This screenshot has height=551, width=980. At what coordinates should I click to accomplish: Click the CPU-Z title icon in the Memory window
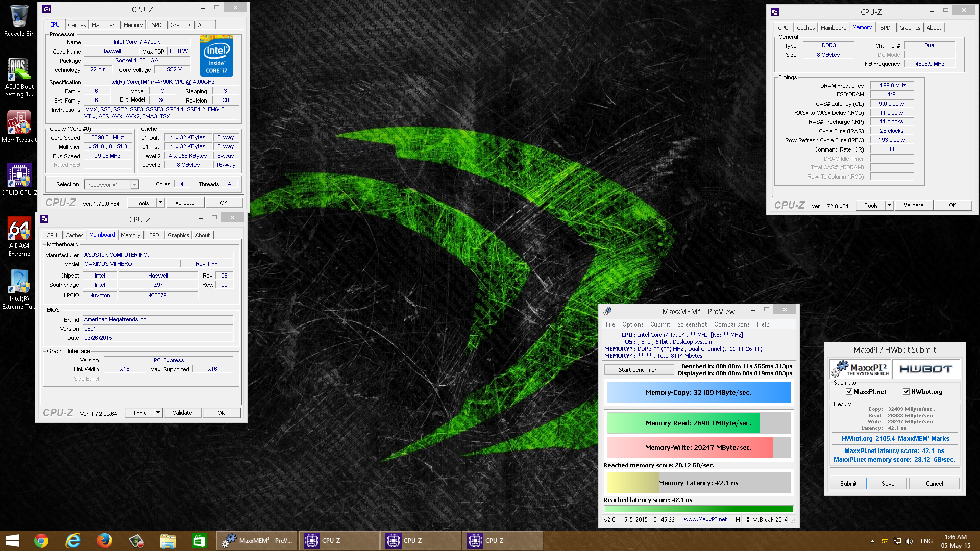pyautogui.click(x=775, y=12)
